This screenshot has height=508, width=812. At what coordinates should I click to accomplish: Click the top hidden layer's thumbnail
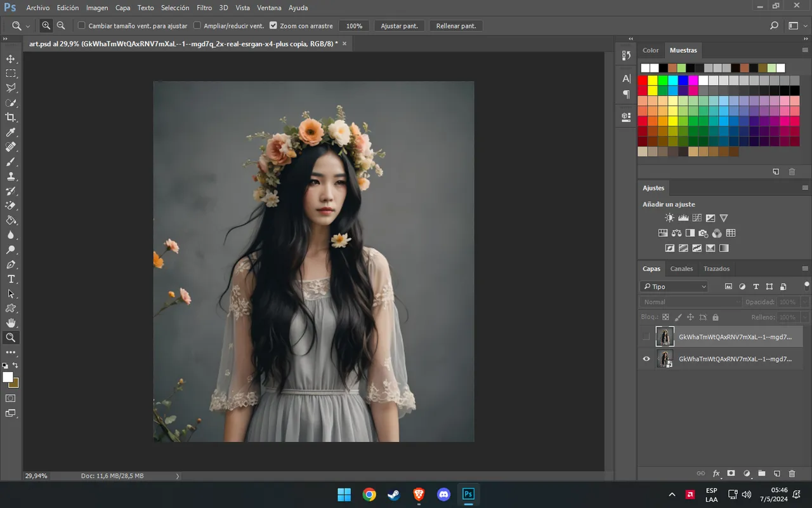(665, 337)
